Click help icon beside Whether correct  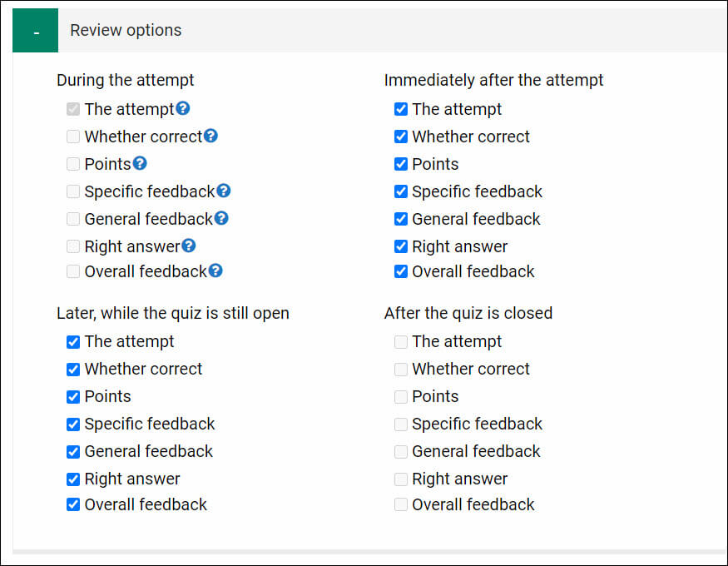tap(210, 136)
